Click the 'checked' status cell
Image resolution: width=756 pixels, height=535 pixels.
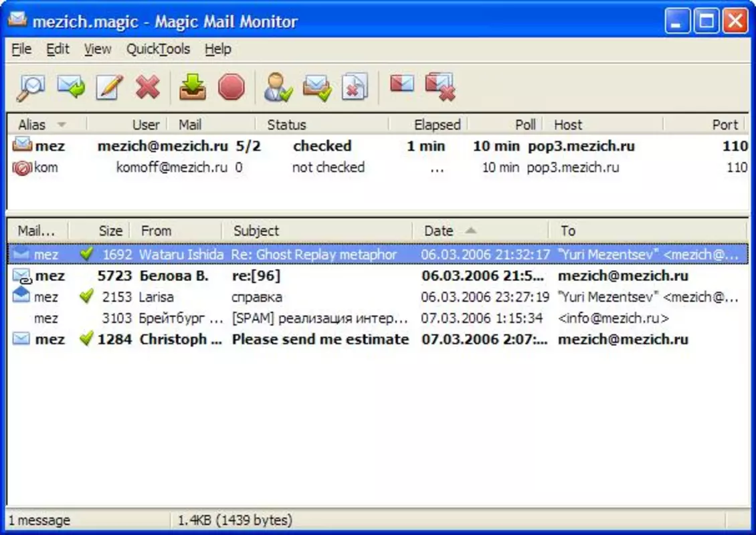pyautogui.click(x=322, y=146)
